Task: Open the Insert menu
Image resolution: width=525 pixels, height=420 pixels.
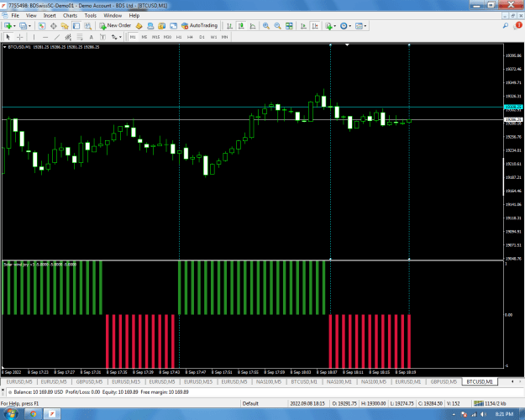Action: pos(50,15)
